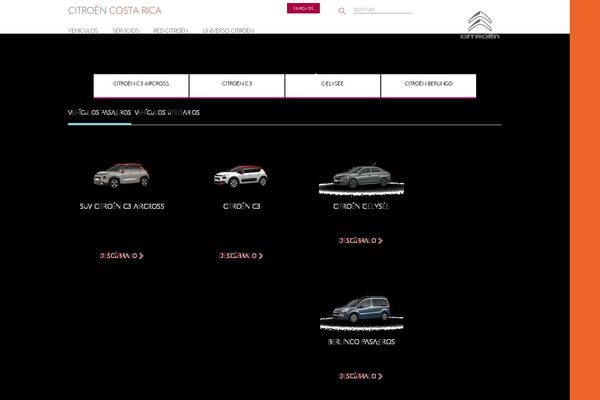Open the Citroën Costa Rica home link

tap(114, 11)
